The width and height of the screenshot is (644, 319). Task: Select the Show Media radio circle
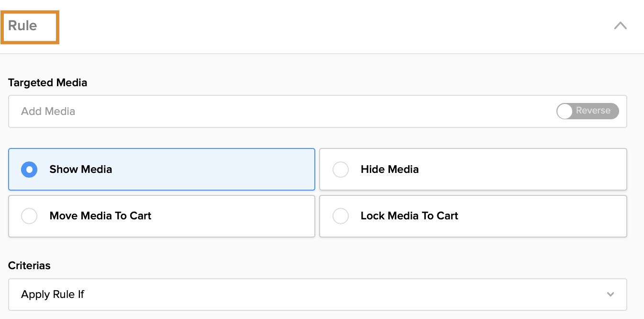[29, 170]
